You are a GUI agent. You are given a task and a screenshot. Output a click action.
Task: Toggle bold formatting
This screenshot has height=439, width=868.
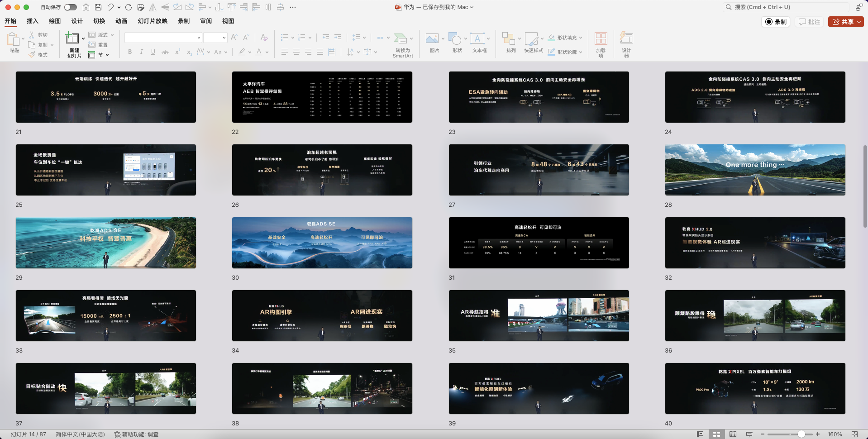click(130, 52)
